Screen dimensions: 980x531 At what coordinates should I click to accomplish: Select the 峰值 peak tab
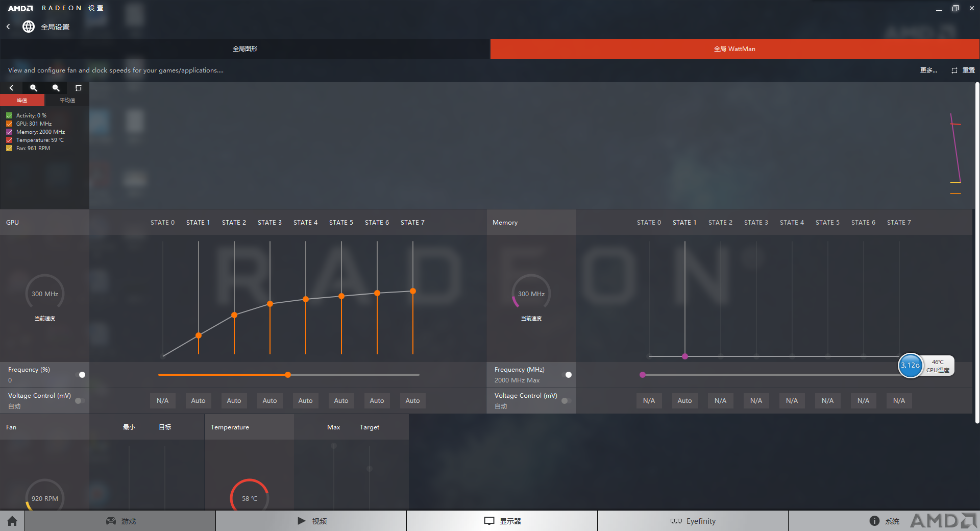[x=22, y=100]
